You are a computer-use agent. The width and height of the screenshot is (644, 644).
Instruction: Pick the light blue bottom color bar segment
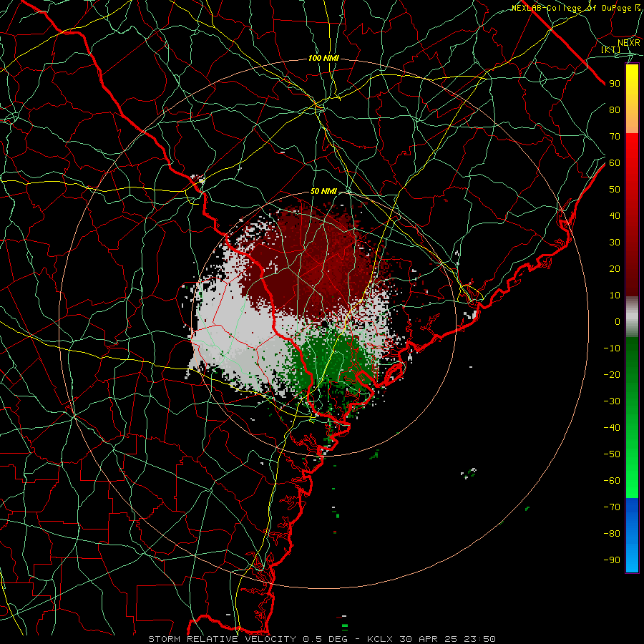pos(632,557)
